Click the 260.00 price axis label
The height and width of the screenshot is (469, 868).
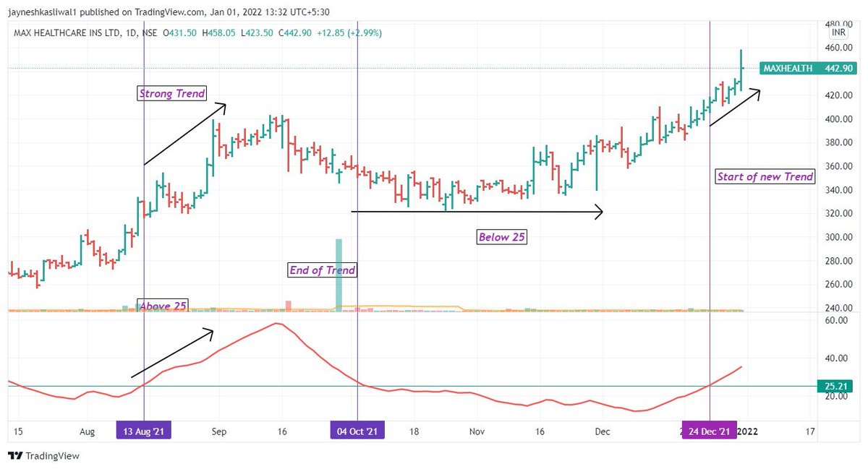(838, 285)
